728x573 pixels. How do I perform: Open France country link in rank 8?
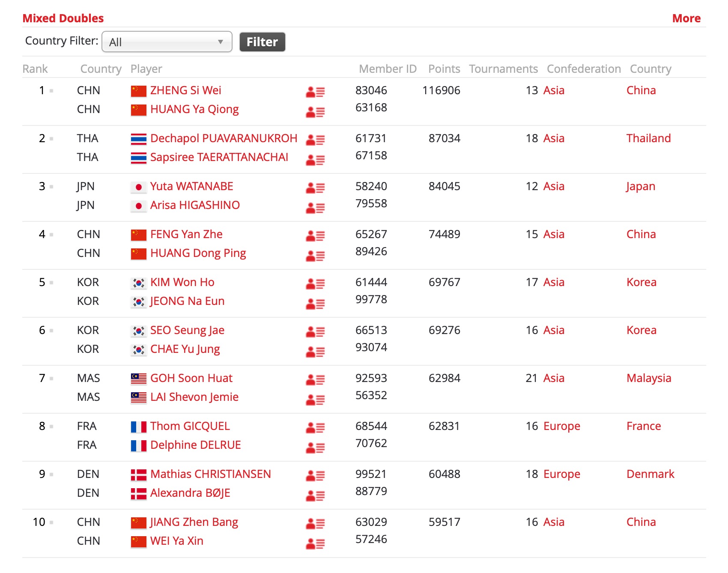(x=644, y=426)
